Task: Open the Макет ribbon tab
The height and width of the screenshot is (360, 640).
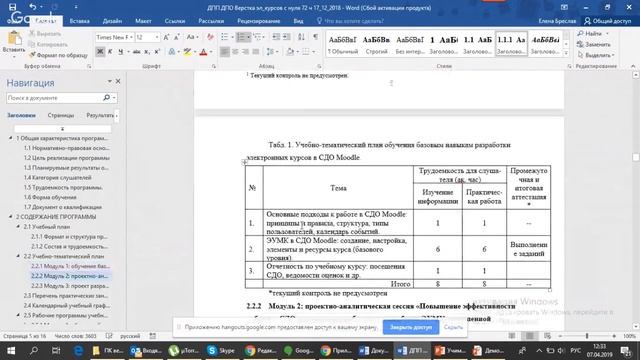Action: coord(143,21)
